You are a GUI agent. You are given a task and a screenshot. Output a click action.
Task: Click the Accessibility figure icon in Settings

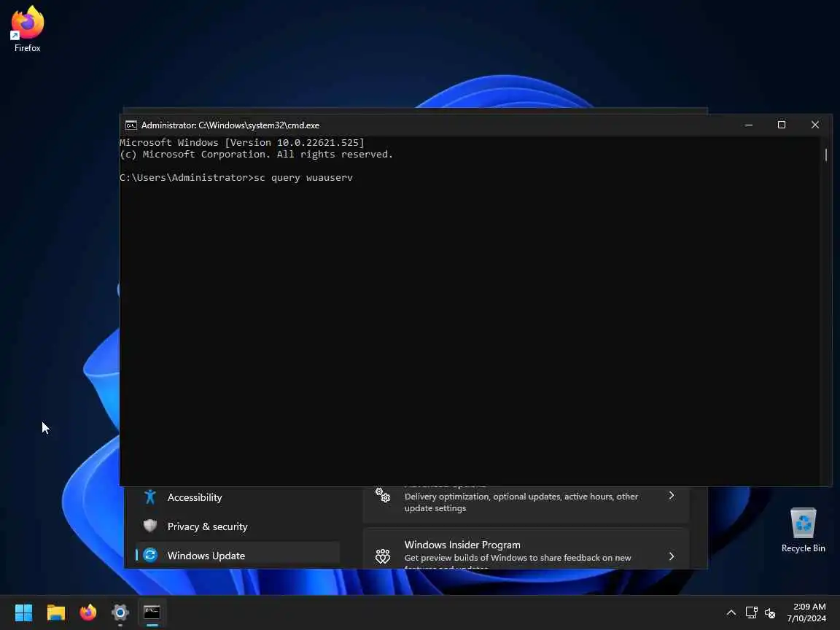tap(150, 497)
